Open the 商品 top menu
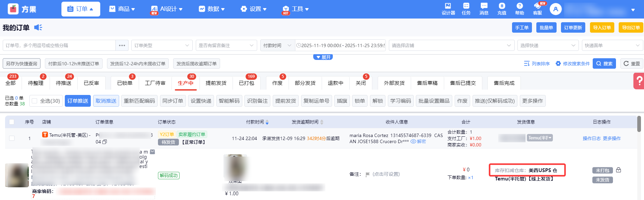Image resolution: width=644 pixels, height=200 pixels. pyautogui.click(x=122, y=9)
